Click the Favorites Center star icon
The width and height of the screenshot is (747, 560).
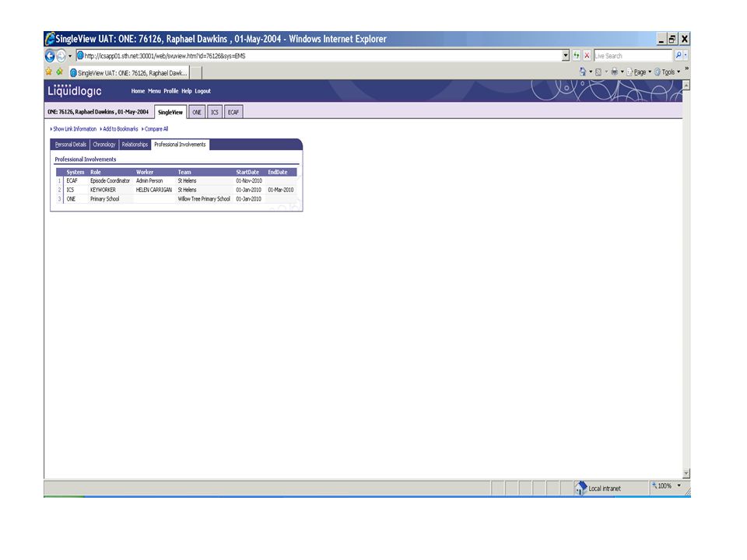tap(48, 72)
